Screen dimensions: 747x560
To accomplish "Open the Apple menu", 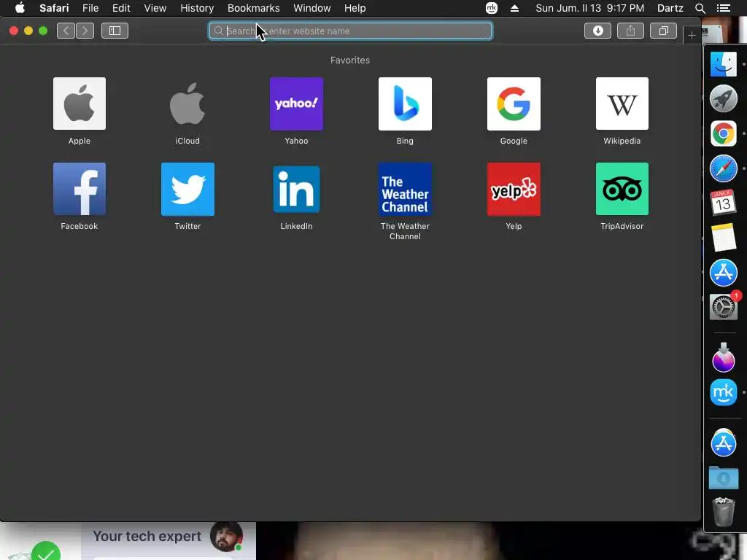I will click(20, 8).
